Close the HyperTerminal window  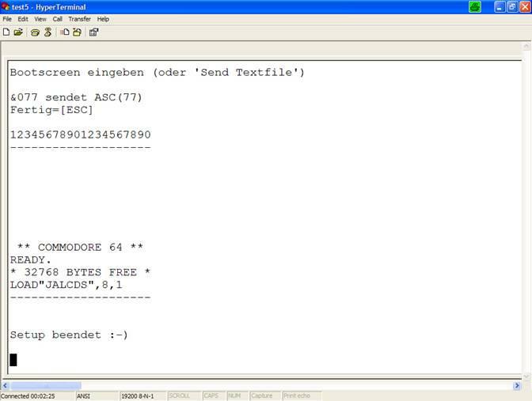click(x=525, y=7)
